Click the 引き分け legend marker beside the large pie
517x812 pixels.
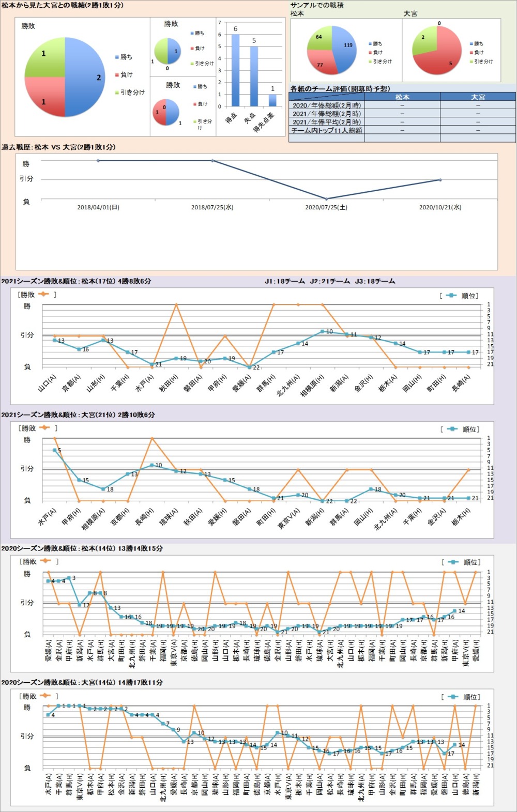117,93
